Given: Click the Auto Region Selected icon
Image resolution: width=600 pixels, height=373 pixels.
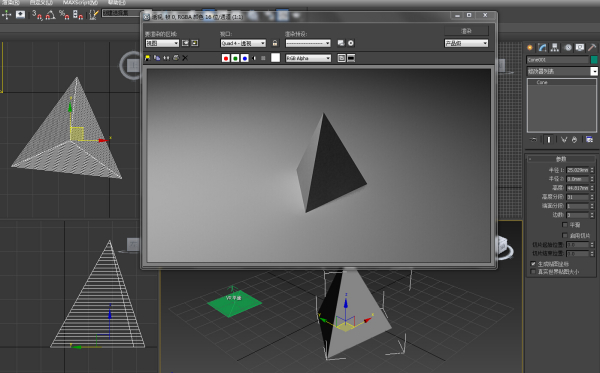Looking at the screenshot, I should (195, 43).
